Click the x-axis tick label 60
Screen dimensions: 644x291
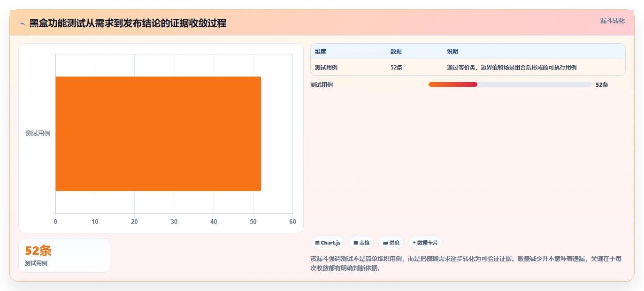(293, 222)
